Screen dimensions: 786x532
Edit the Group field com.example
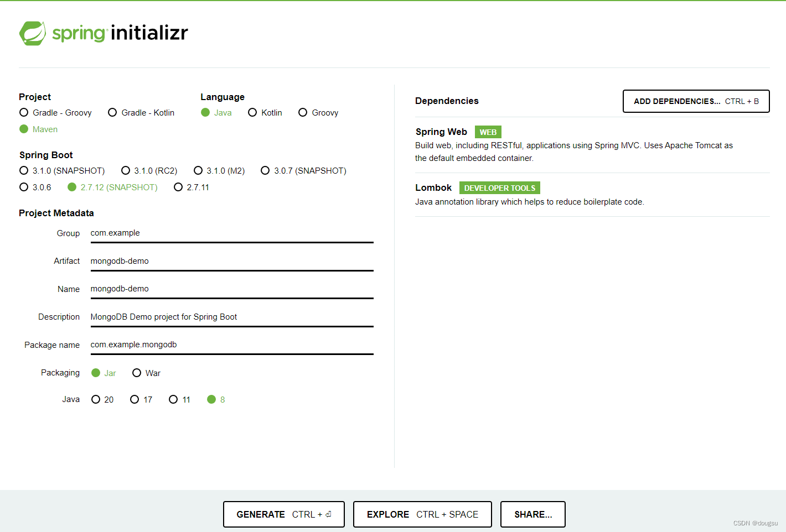pos(232,233)
